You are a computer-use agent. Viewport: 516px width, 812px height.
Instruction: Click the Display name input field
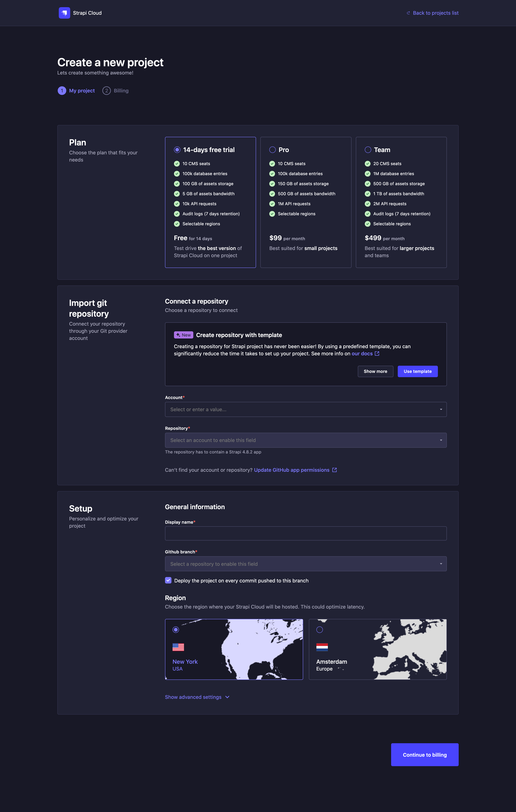coord(305,534)
